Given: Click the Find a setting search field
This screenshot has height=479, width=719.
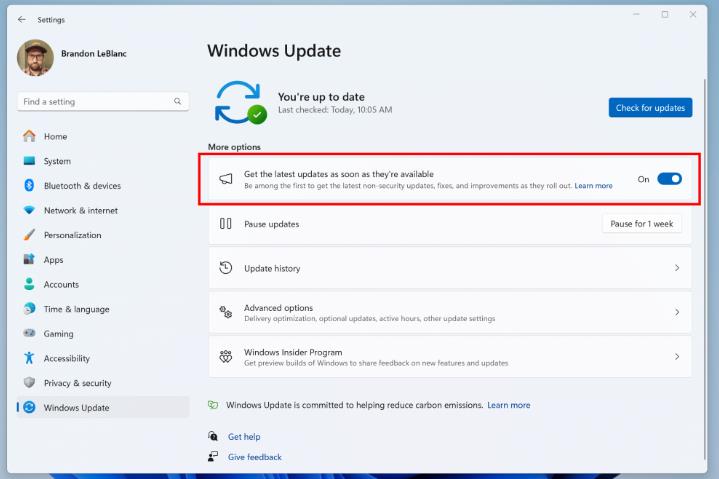Looking at the screenshot, I should tap(103, 101).
